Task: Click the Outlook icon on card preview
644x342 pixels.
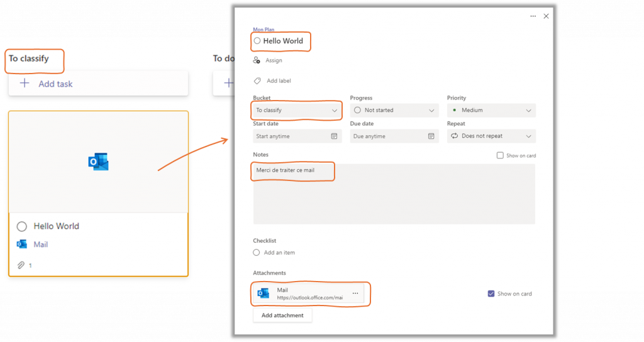Action: tap(98, 162)
